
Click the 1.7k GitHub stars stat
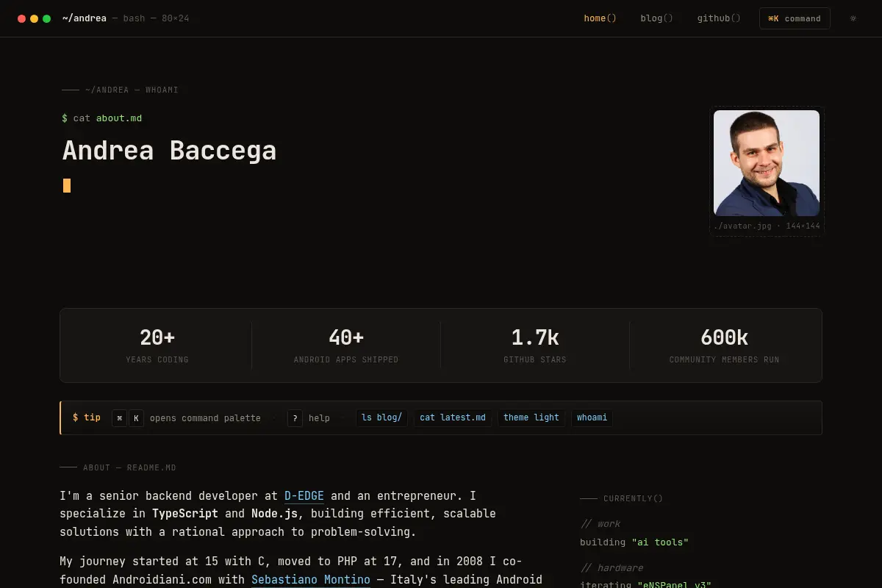(x=535, y=345)
